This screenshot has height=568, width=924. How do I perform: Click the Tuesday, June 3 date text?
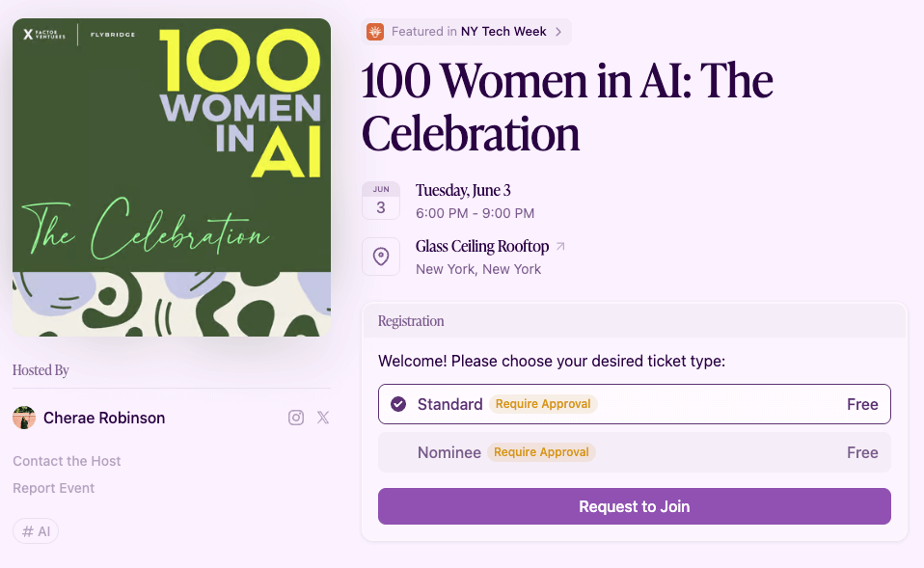point(463,190)
